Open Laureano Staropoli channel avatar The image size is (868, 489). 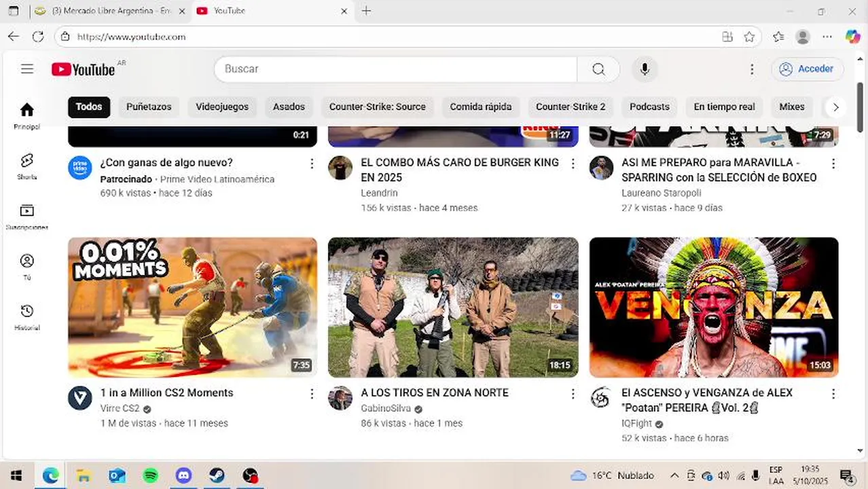point(601,168)
